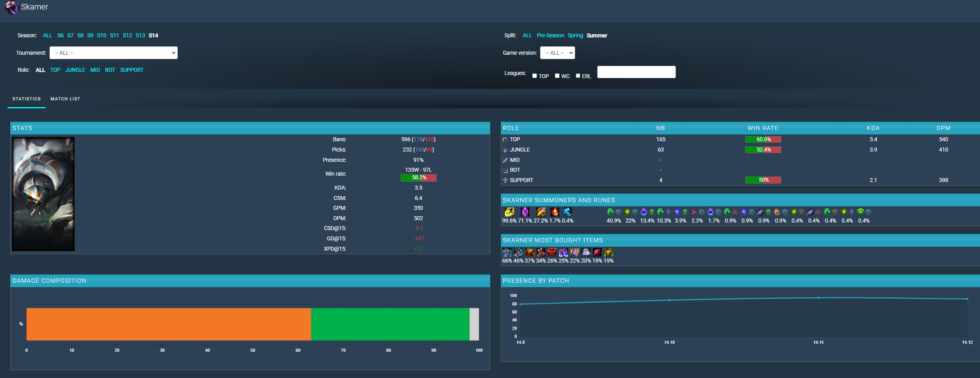Click the SUPPORT role icon in role table
This screenshot has width=980, height=378.
click(x=505, y=180)
